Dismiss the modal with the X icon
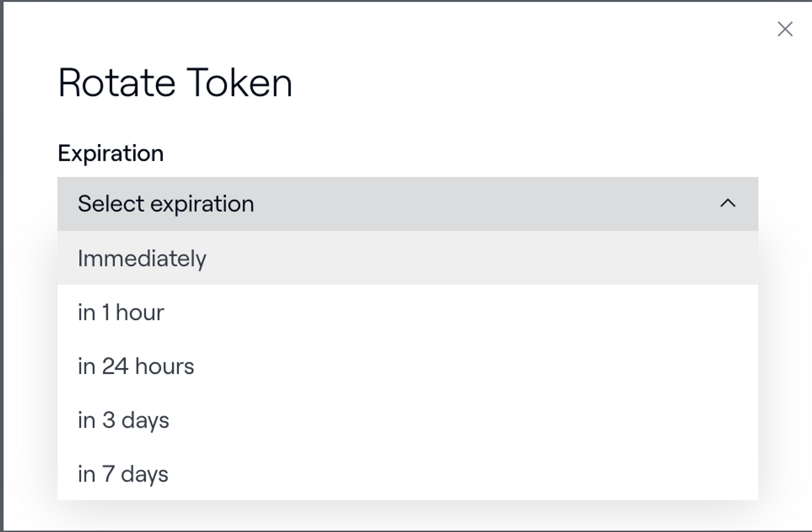The height and width of the screenshot is (532, 812). pyautogui.click(x=785, y=29)
